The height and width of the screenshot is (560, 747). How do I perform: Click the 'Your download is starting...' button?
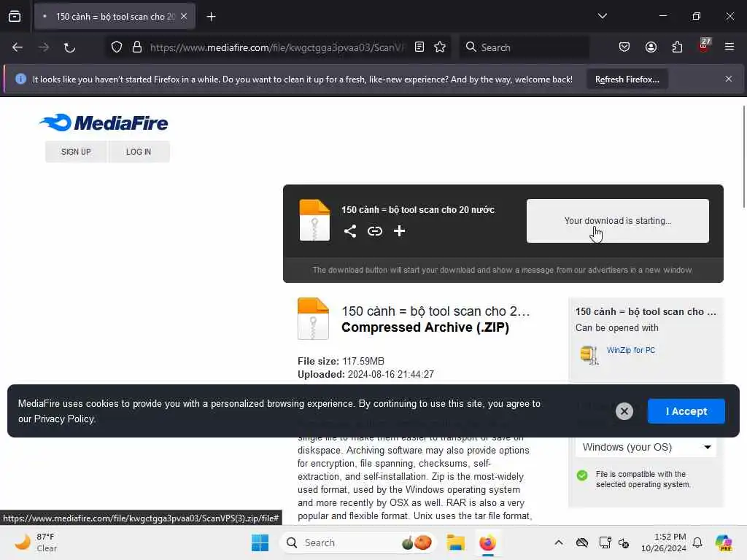(617, 220)
